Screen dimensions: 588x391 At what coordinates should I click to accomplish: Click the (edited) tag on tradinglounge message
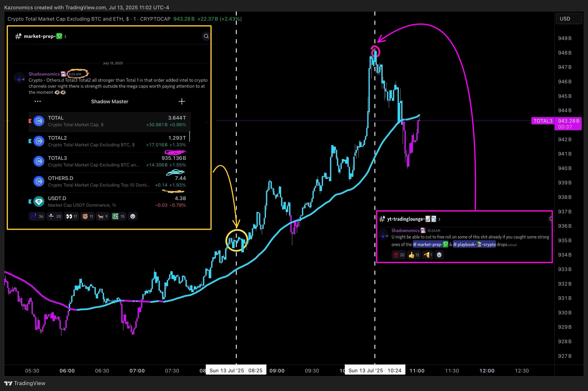(512, 245)
